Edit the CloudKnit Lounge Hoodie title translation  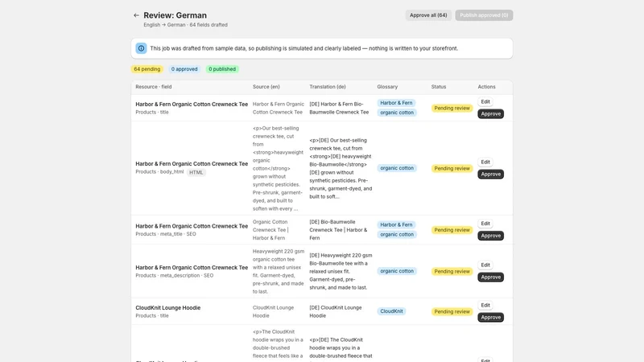pos(485,306)
